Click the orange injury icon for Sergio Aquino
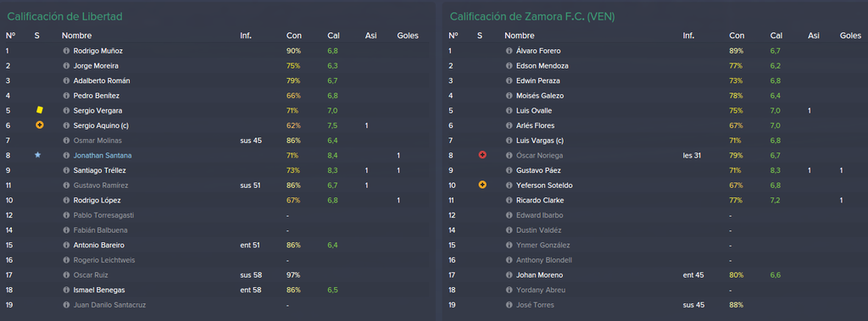Image resolution: width=868 pixels, height=321 pixels. 39,125
